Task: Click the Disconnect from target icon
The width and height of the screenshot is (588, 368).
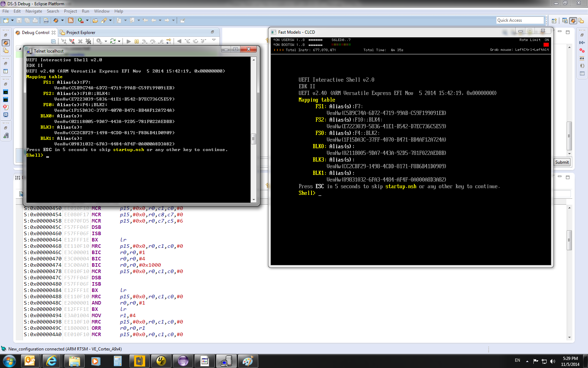Action: pyautogui.click(x=72, y=41)
